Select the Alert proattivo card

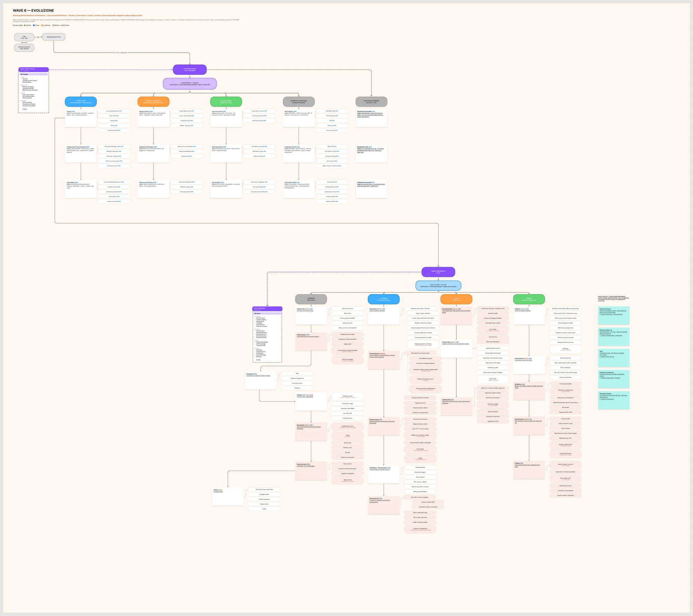pos(226,189)
